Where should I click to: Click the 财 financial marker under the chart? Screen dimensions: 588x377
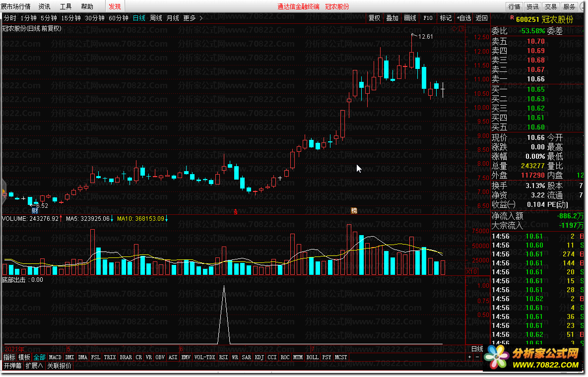pyautogui.click(x=35, y=211)
